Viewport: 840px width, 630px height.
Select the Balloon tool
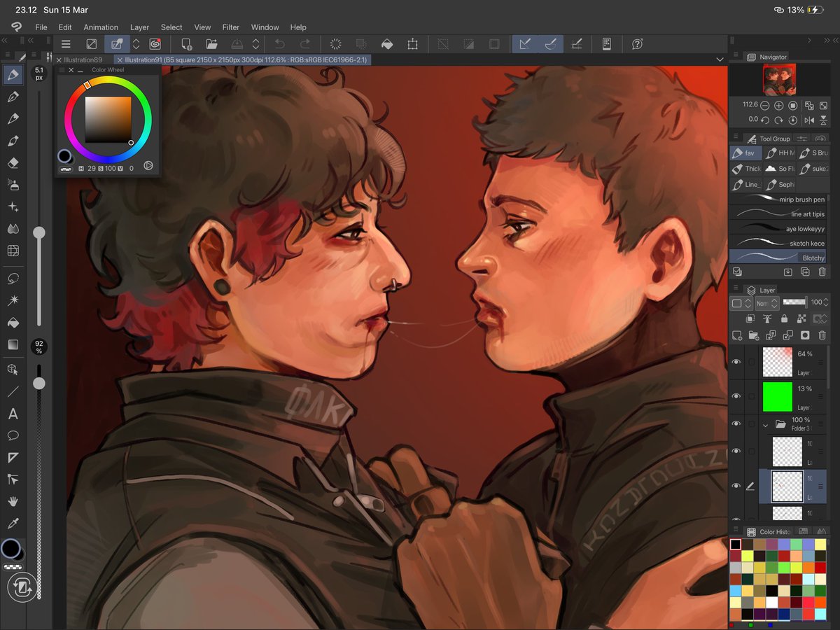(x=13, y=435)
